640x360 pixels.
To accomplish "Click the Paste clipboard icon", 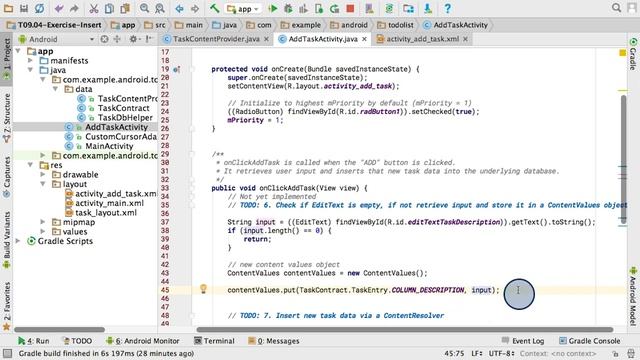I will tap(125, 8).
